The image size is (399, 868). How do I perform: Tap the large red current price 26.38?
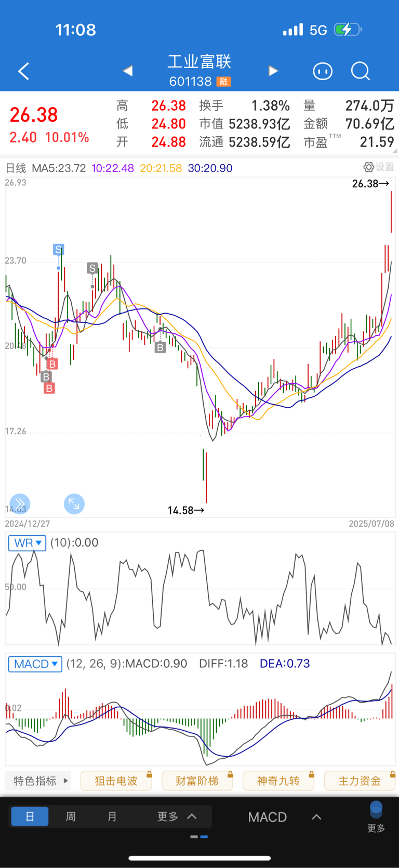34,115
